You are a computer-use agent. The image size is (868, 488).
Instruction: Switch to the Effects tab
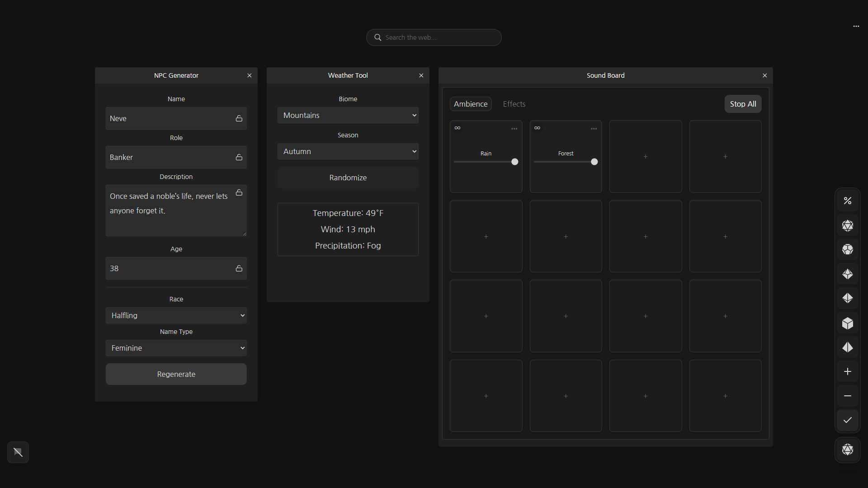pos(514,103)
